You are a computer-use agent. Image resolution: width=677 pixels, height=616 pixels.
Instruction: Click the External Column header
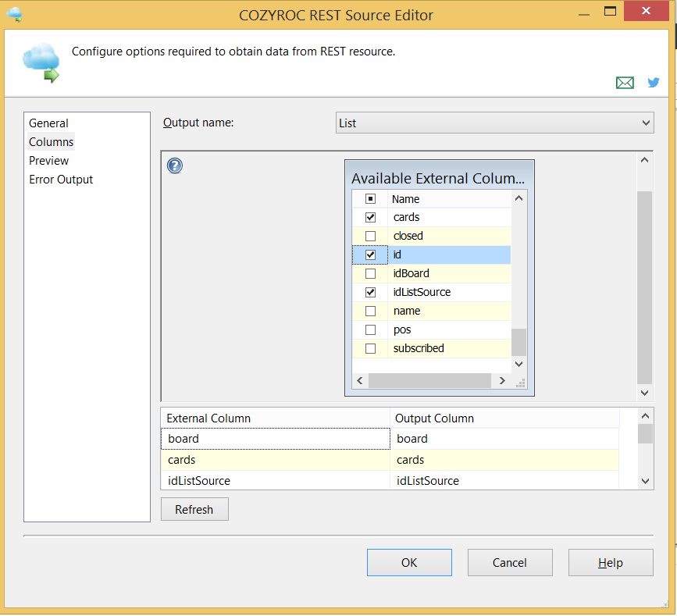[276, 418]
